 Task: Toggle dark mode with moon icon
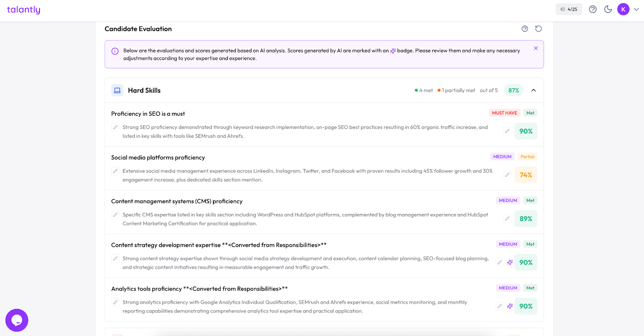pos(608,9)
